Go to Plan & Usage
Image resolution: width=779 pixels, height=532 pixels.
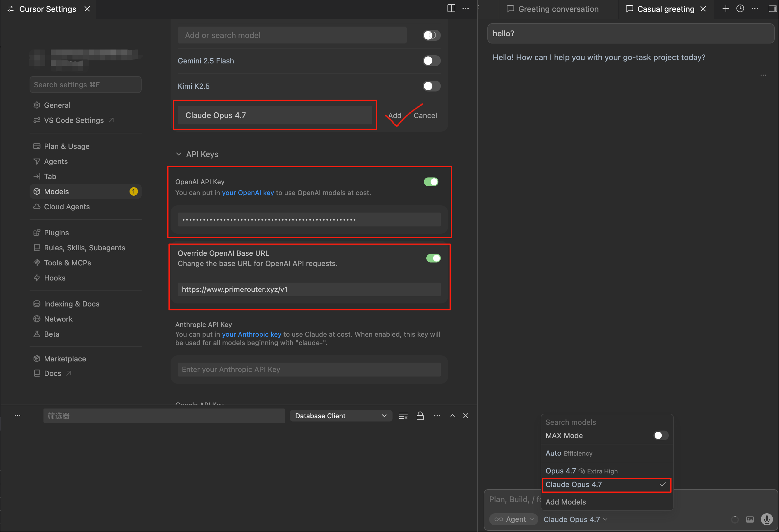(x=85, y=146)
